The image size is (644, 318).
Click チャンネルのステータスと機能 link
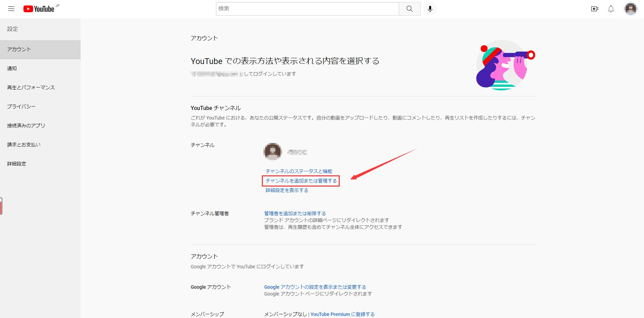pyautogui.click(x=299, y=171)
